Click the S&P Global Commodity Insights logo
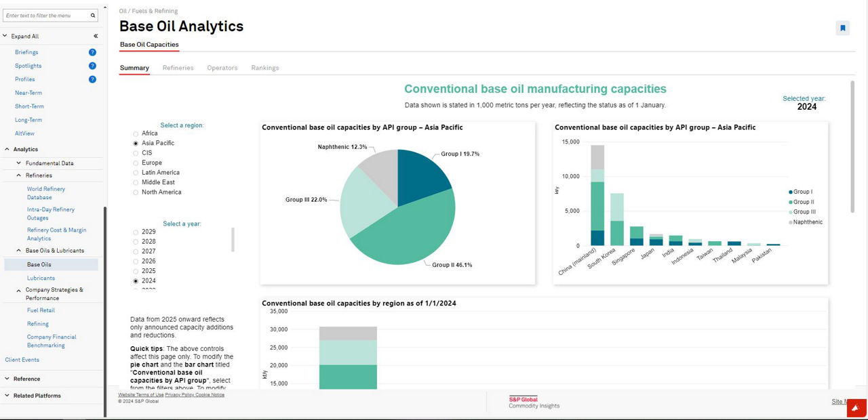This screenshot has width=868, height=420. 534,402
